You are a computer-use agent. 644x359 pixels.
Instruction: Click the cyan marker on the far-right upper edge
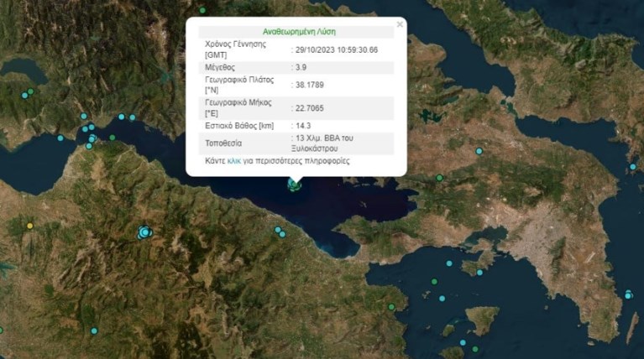[x=632, y=167]
